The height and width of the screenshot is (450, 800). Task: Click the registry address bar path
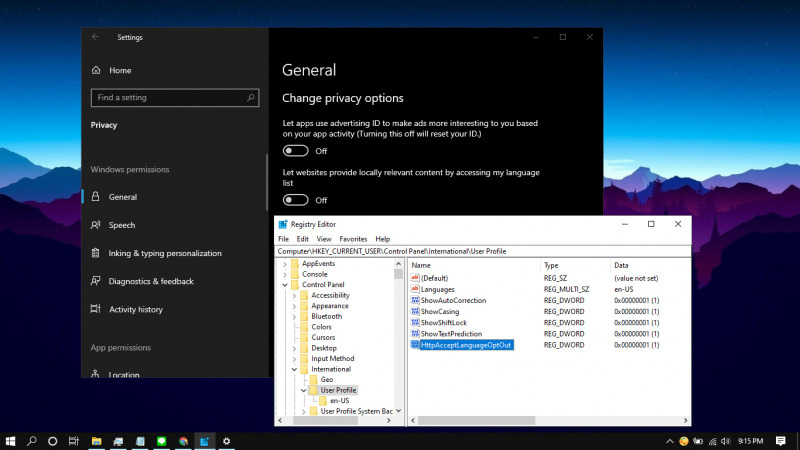click(483, 251)
